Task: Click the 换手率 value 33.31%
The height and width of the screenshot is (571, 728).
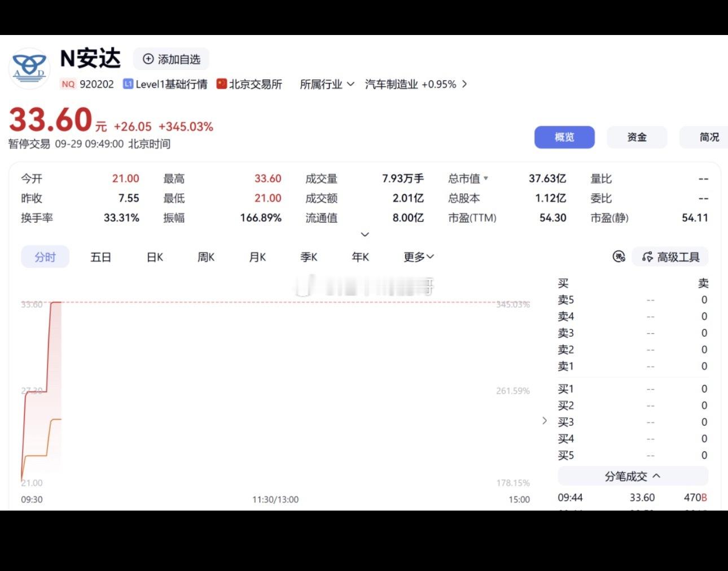Action: click(121, 217)
